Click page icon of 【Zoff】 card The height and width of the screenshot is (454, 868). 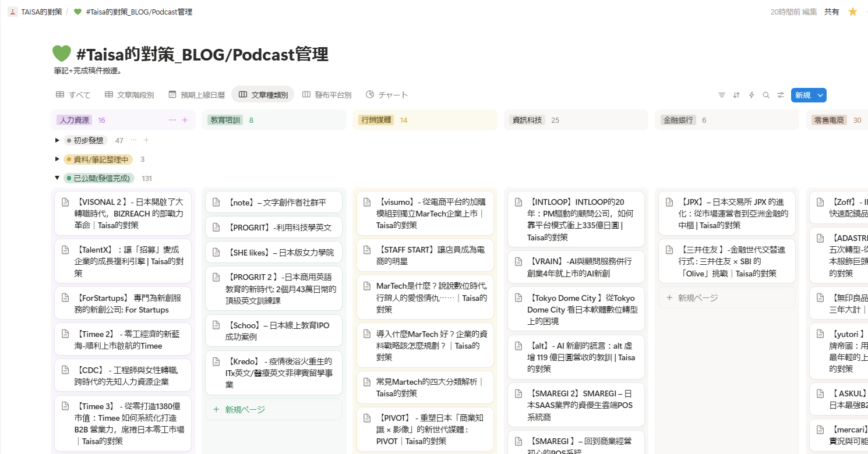[x=820, y=202]
